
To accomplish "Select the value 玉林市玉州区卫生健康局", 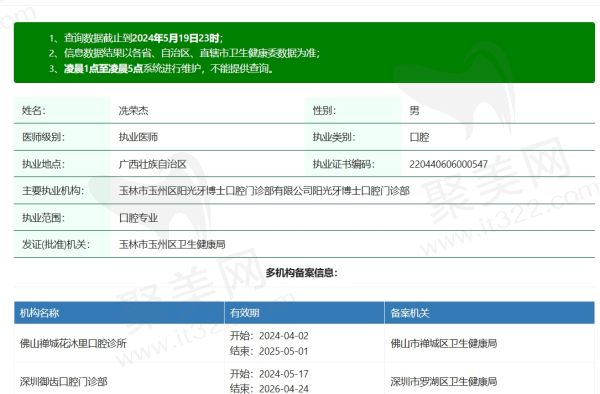I will tap(172, 244).
